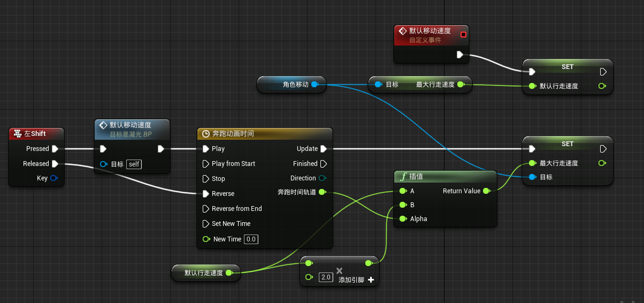
Task: Click output value pin of SET 最大行走速度
Action: click(602, 163)
